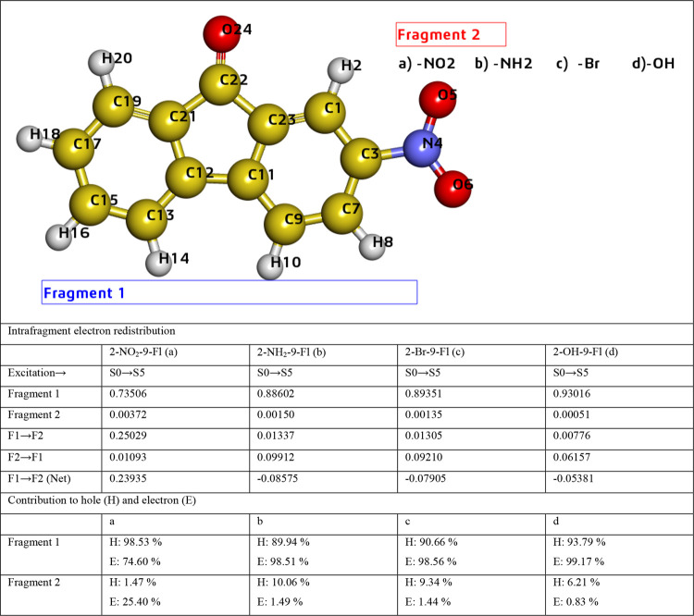Select the C1 carbon atom
The height and width of the screenshot is (616, 694).
(325, 113)
